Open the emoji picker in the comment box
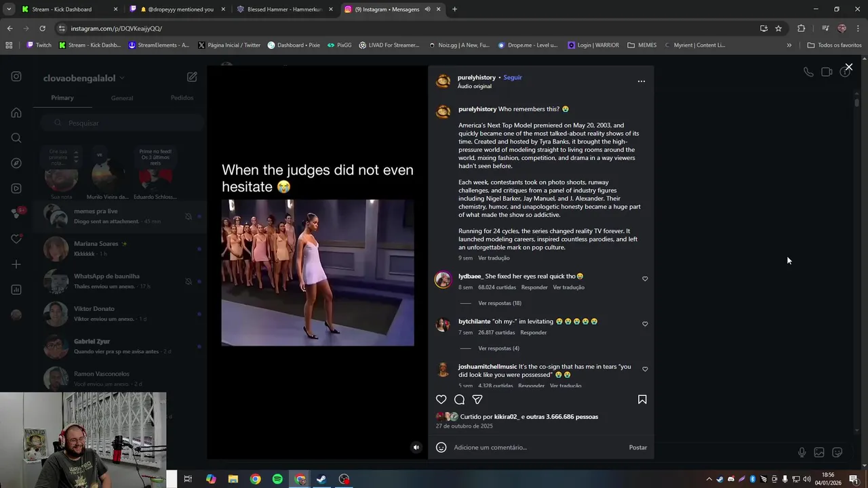The image size is (868, 488). point(441,447)
